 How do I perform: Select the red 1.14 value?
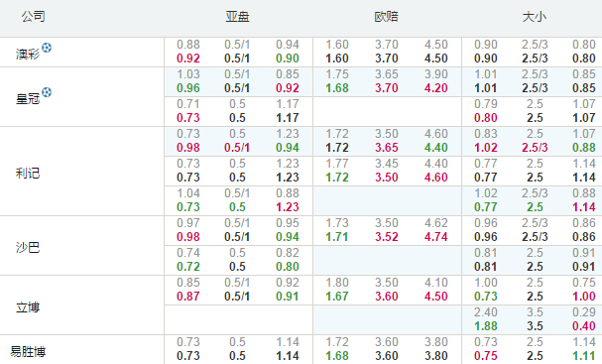pos(584,207)
